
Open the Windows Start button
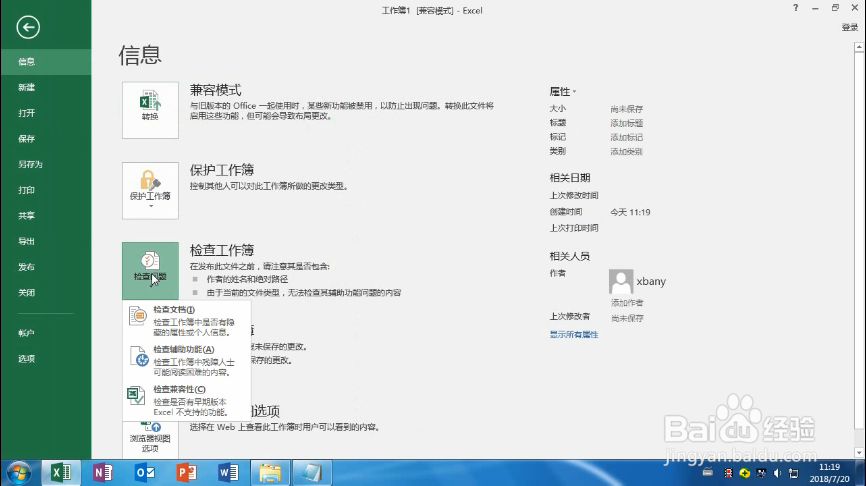(19, 473)
